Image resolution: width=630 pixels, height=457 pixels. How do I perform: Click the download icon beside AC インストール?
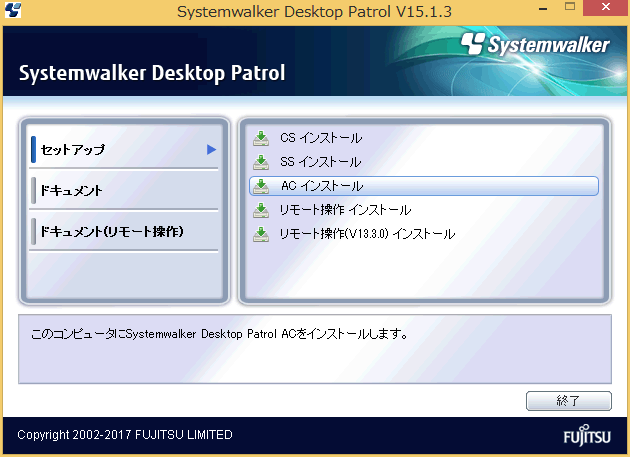(261, 186)
